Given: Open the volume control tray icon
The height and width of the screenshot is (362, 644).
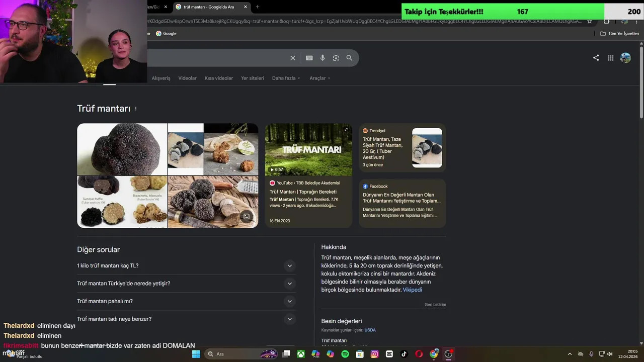Looking at the screenshot, I should 610,354.
